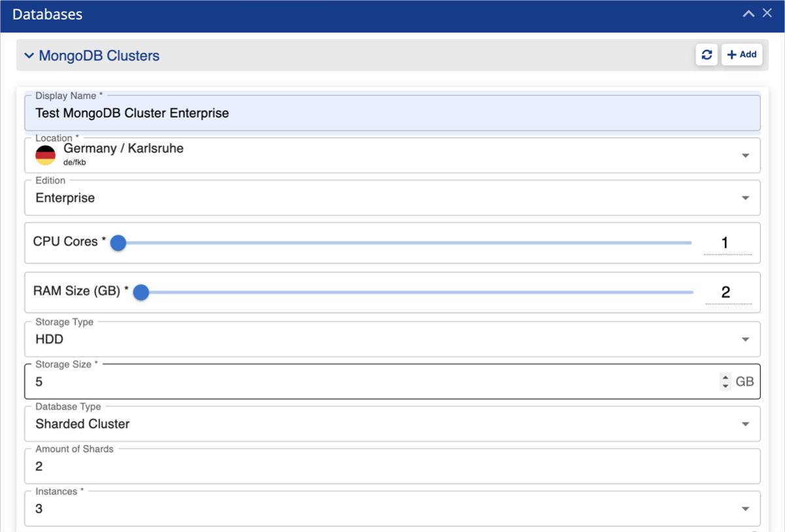Open the Instances dropdown

coord(745,509)
